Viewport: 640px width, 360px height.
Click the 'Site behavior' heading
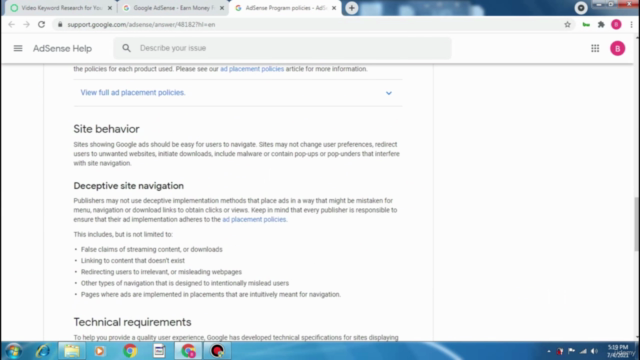tap(107, 129)
